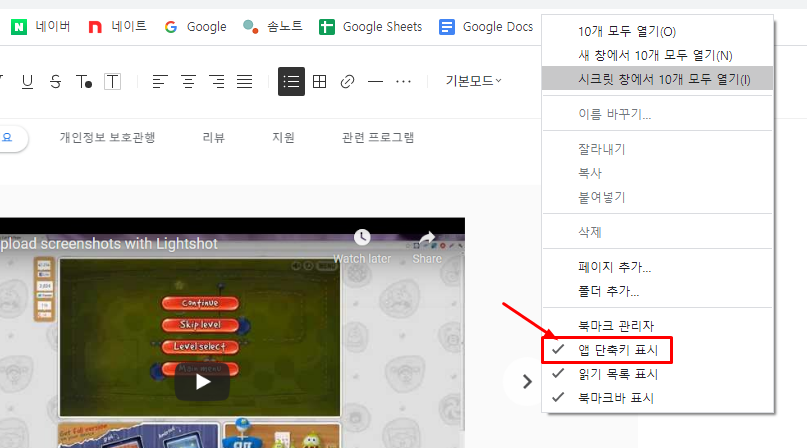Choose 이름 바꾸기 menu item
Image resolution: width=807 pixels, height=448 pixels.
click(657, 114)
